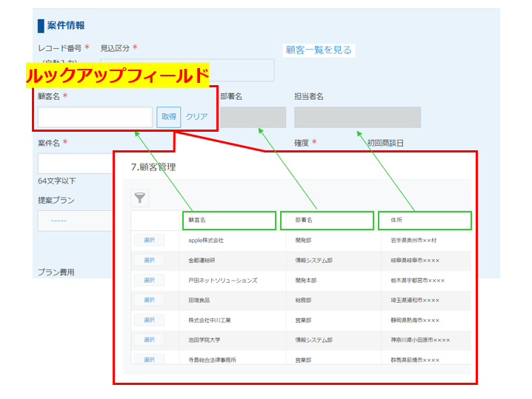Click 開発部 in the apple株式会社 row
Screen dimensions: 532x399
303,241
